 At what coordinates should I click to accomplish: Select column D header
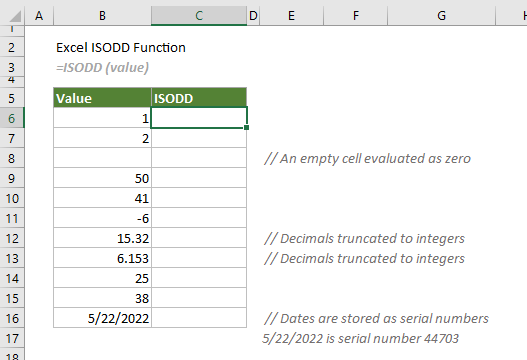pos(253,15)
